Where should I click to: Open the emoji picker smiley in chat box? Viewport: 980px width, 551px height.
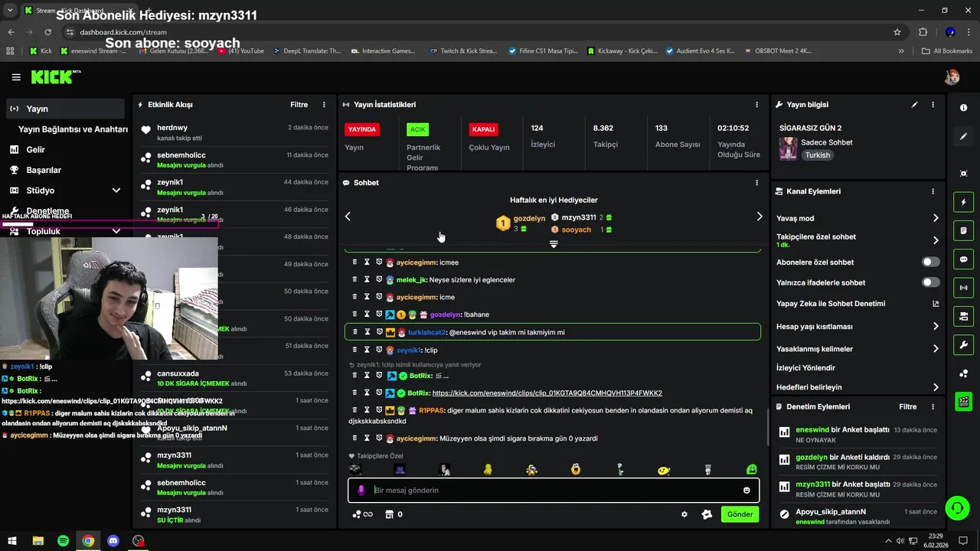[x=746, y=490]
